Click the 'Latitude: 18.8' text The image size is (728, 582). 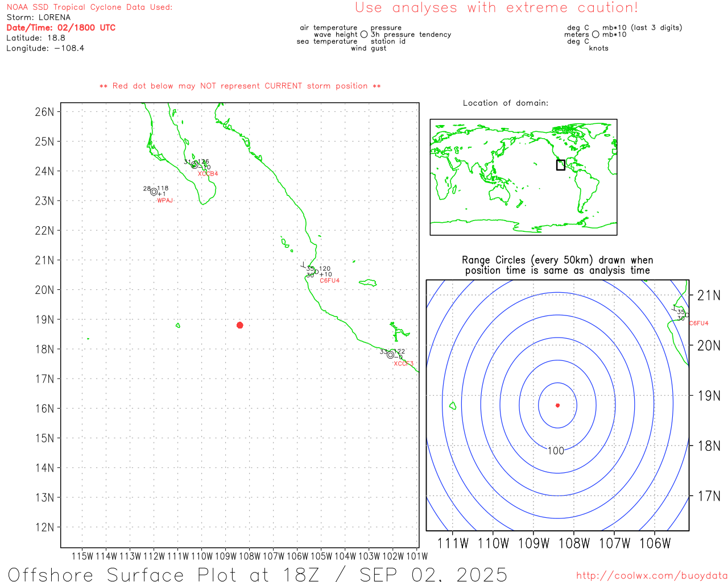pyautogui.click(x=36, y=38)
